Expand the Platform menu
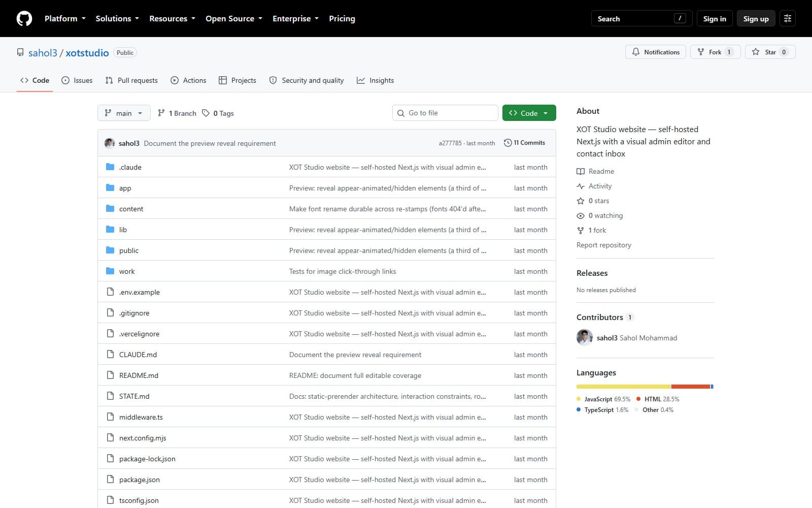This screenshot has height=508, width=812. click(65, 19)
